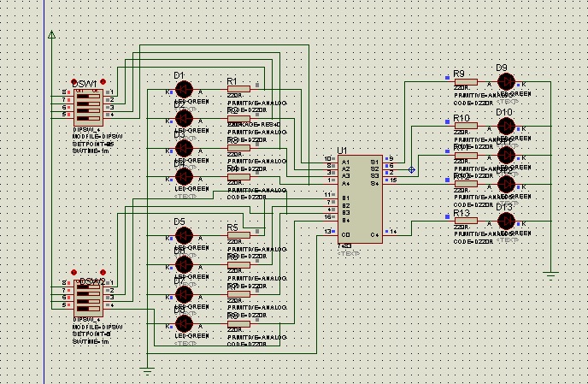Select the D2 LED below D1
The image size is (588, 384).
pos(184,119)
